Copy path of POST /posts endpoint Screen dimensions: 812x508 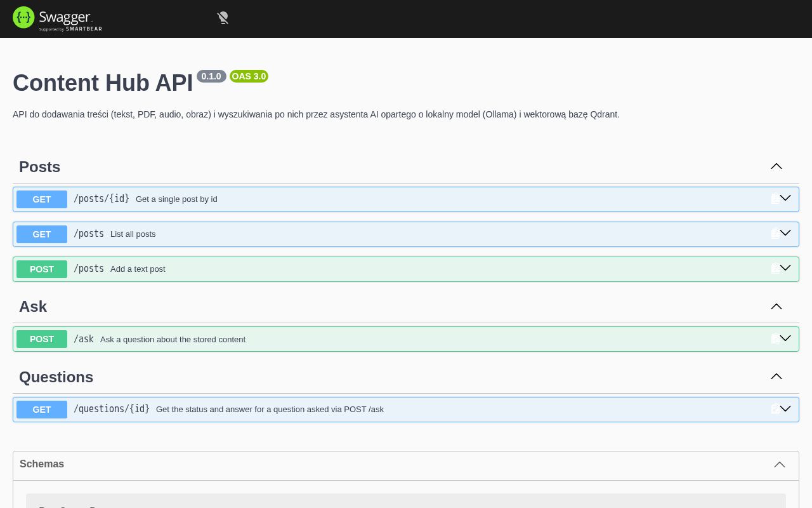(775, 269)
